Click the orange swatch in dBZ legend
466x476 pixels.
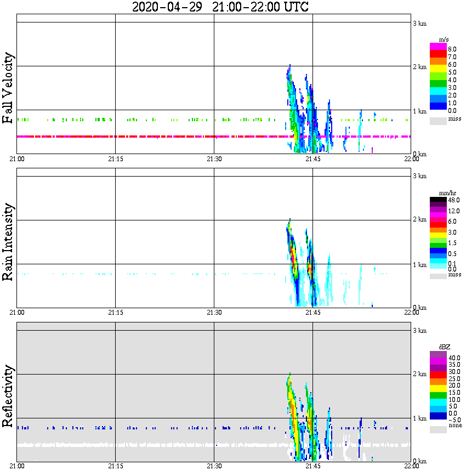[438, 382]
